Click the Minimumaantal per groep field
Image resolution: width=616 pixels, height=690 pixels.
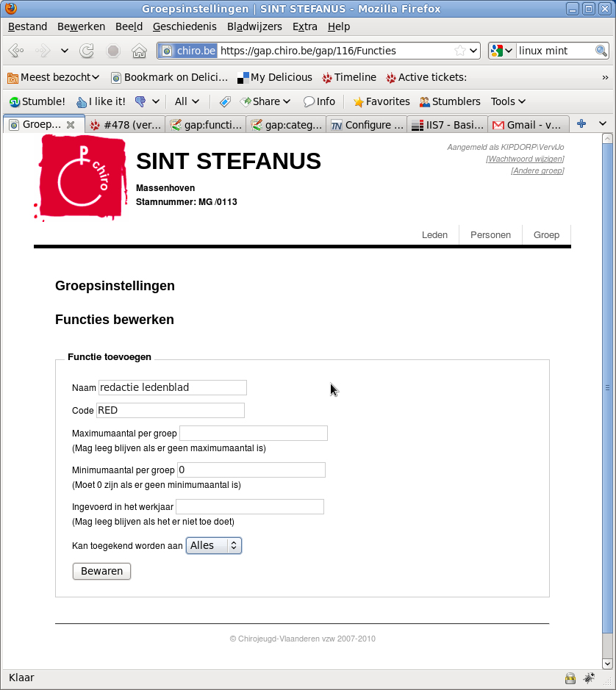(251, 470)
